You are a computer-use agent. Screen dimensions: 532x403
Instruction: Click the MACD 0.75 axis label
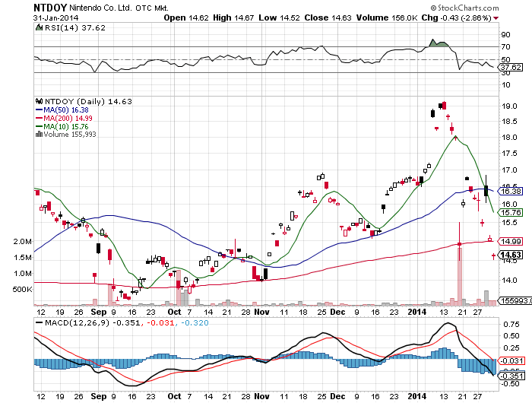(x=511, y=325)
